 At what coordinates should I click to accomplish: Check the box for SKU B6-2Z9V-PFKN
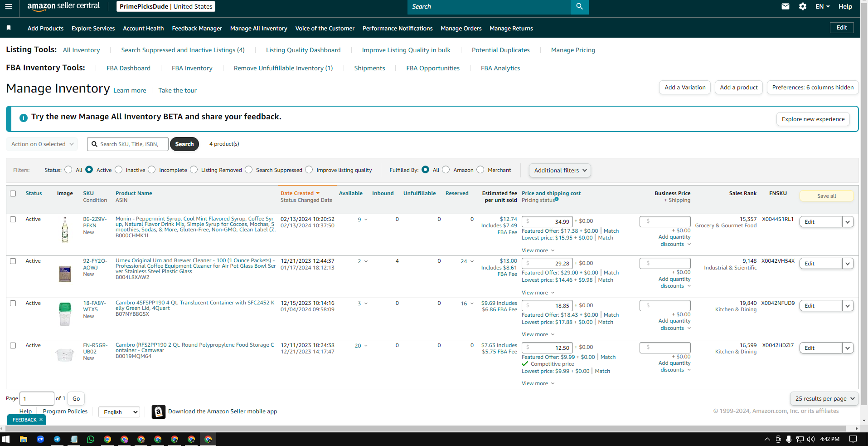[x=13, y=219]
